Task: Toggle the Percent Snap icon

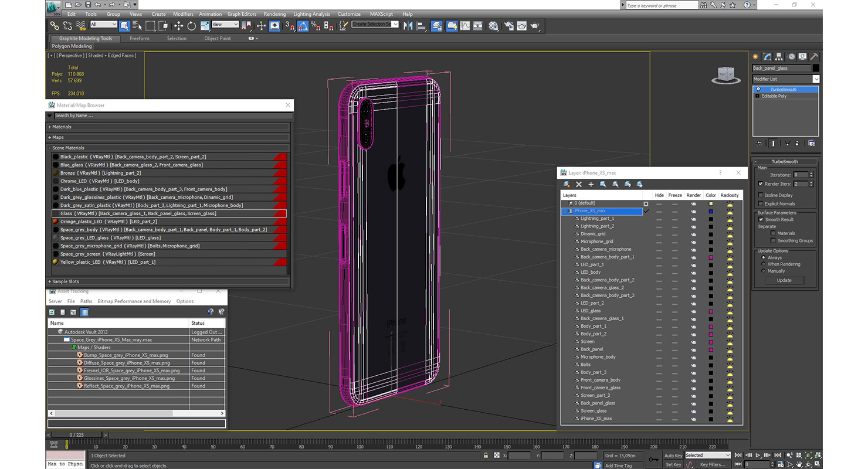Action: pos(316,25)
